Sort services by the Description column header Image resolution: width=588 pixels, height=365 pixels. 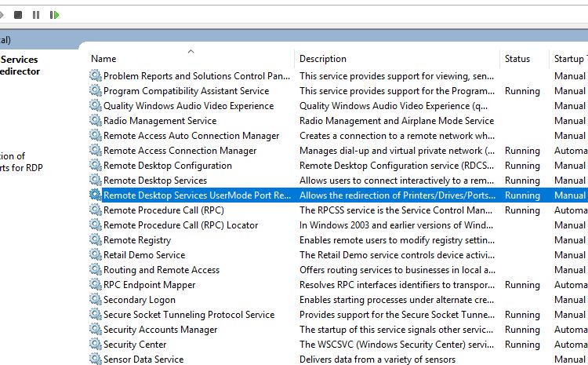(x=322, y=59)
